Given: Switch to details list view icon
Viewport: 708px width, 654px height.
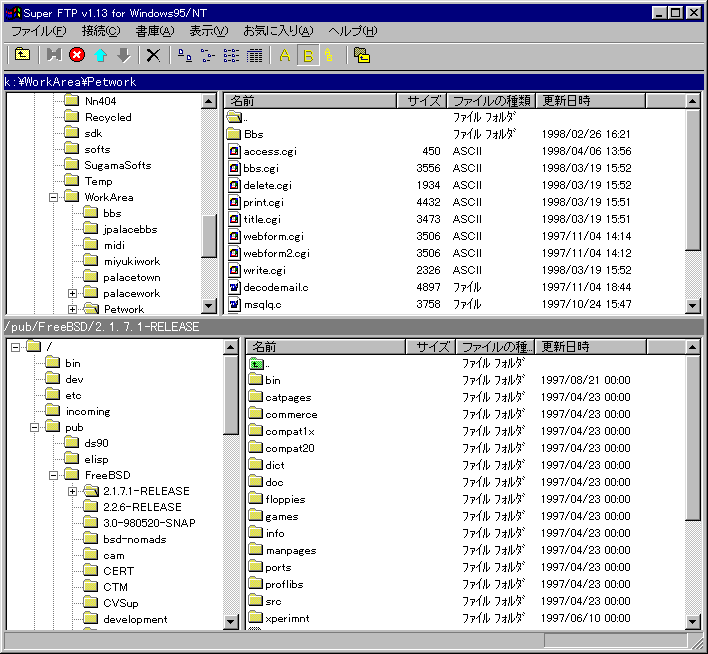Looking at the screenshot, I should [254, 56].
